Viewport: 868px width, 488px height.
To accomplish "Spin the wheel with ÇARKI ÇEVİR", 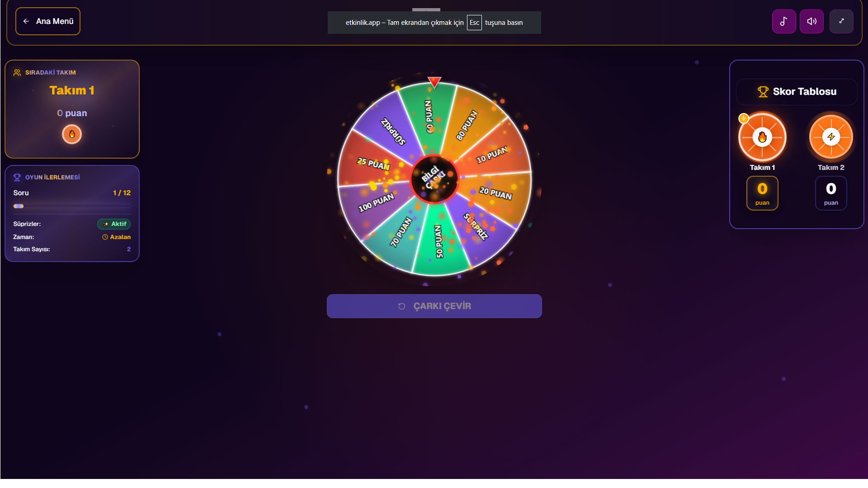I will pyautogui.click(x=434, y=306).
